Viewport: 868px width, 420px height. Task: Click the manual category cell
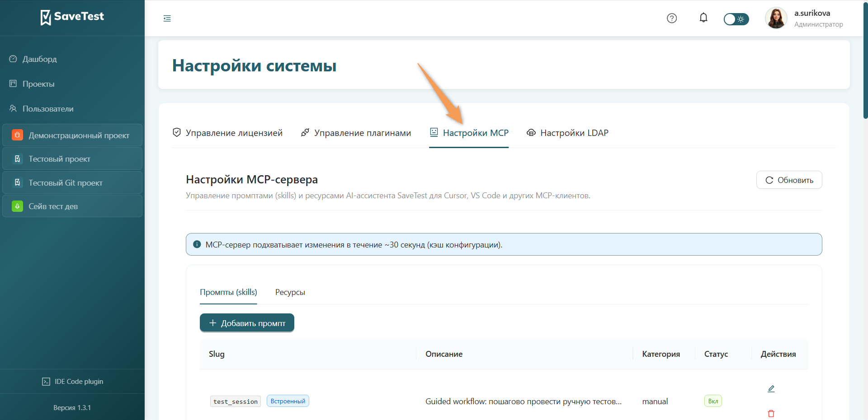(x=655, y=401)
